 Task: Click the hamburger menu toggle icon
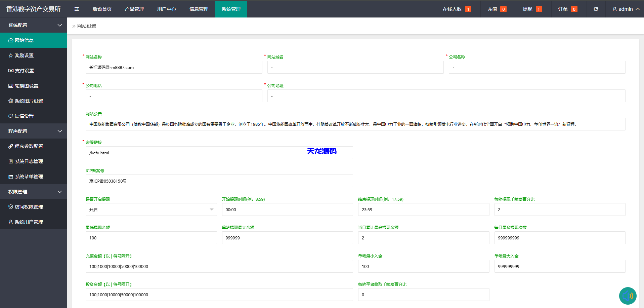tap(76, 9)
